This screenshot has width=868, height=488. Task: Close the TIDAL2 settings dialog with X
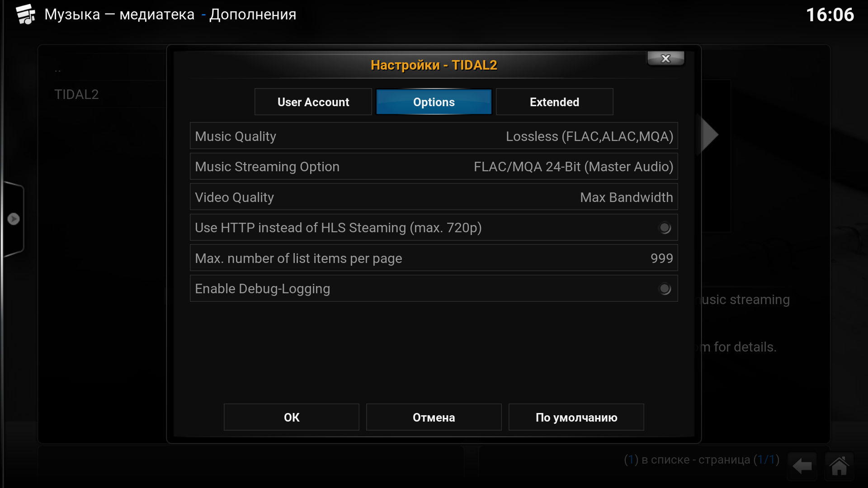tap(665, 58)
